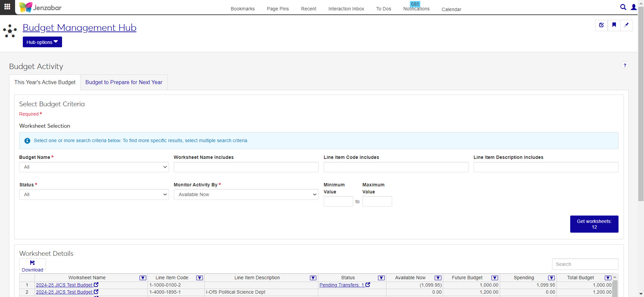Switch to Budget to Prepare for Next Year tab

[x=124, y=82]
